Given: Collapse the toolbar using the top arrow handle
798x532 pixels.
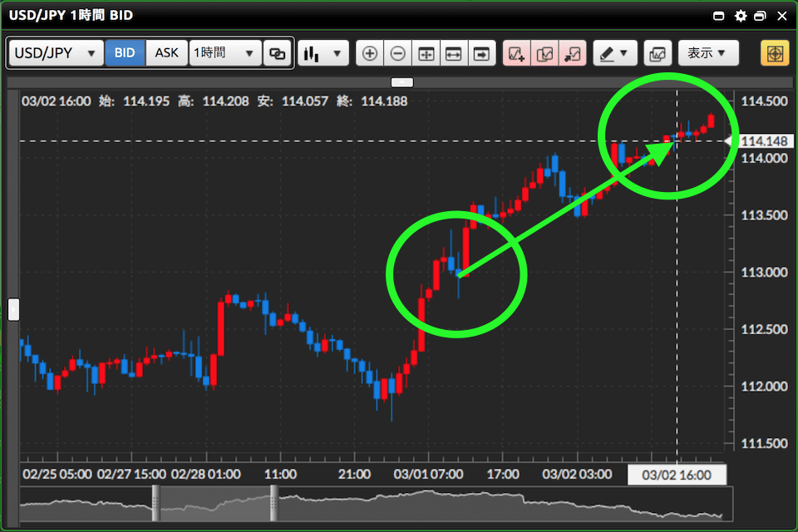Looking at the screenshot, I should (402, 82).
